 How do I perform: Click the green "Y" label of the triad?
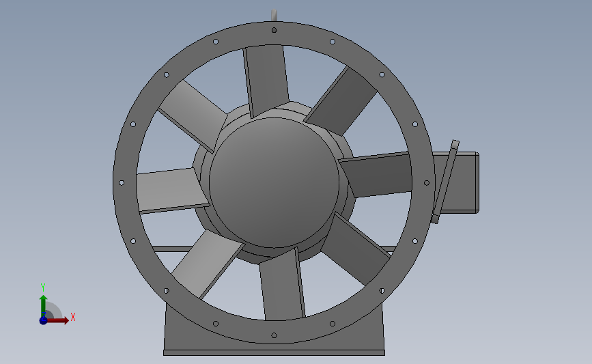point(43,288)
